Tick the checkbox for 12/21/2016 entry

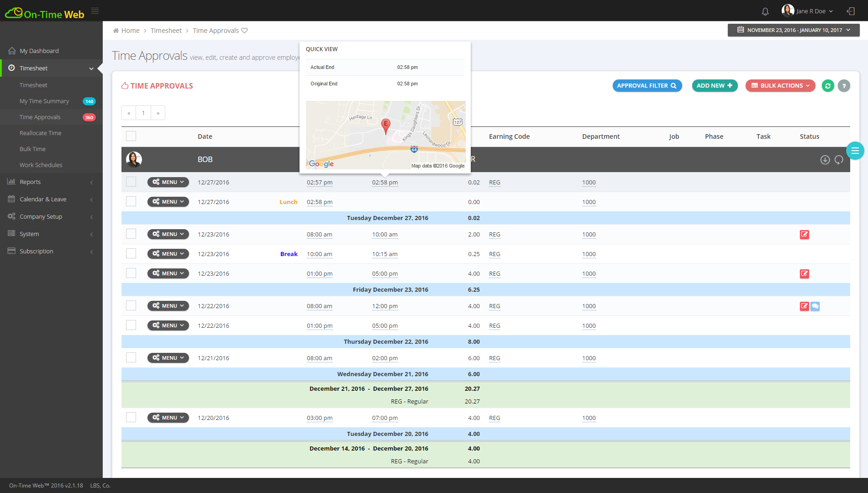tap(131, 358)
